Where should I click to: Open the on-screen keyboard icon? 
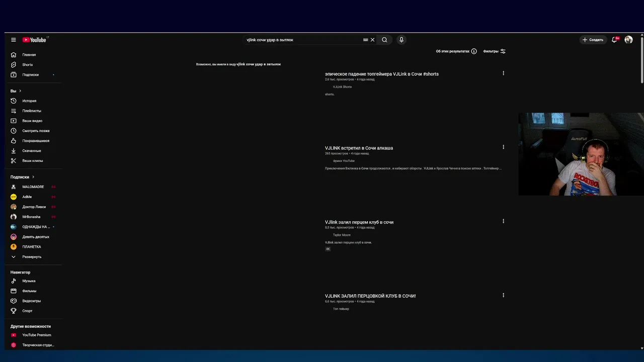[366, 40]
